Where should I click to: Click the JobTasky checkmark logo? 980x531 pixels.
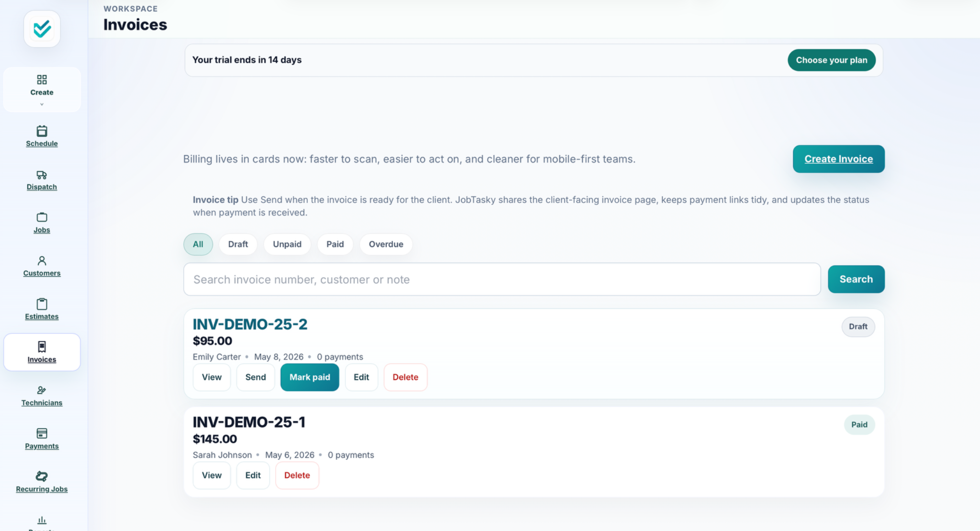[x=42, y=29]
